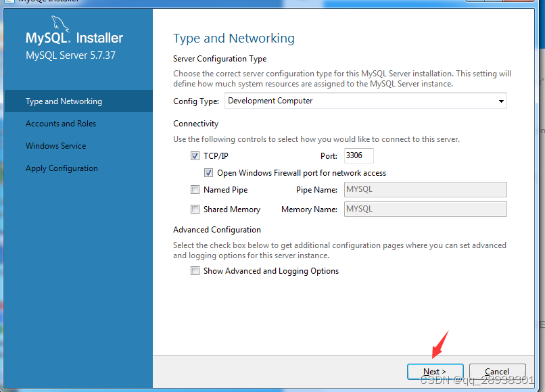545x392 pixels.
Task: Click the Port label
Action: pos(329,156)
